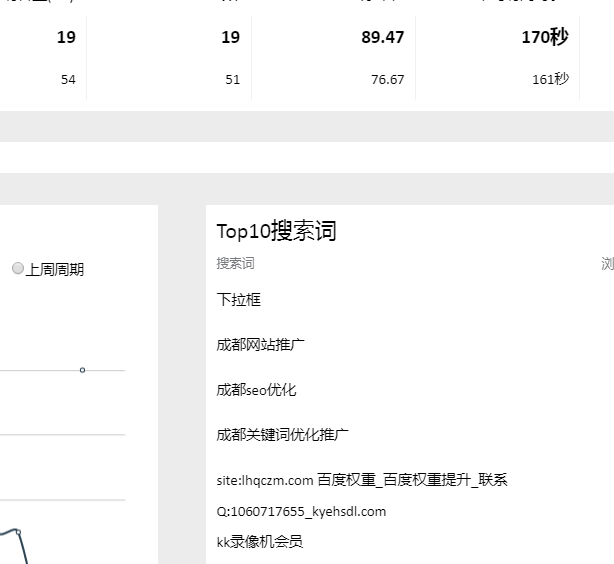Click the 51 comparison value
614x564 pixels.
click(x=232, y=80)
